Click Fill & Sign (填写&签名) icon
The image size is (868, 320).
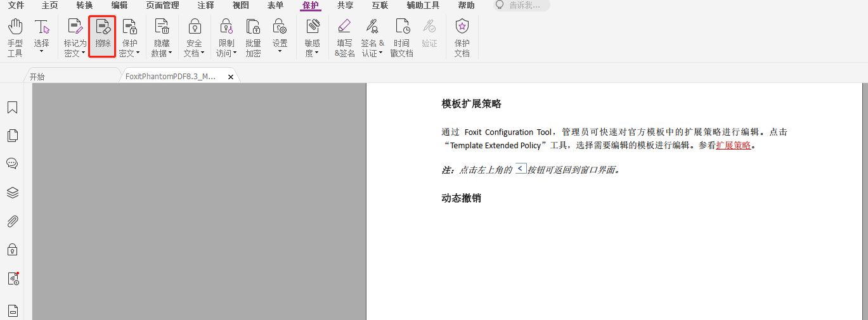(344, 37)
